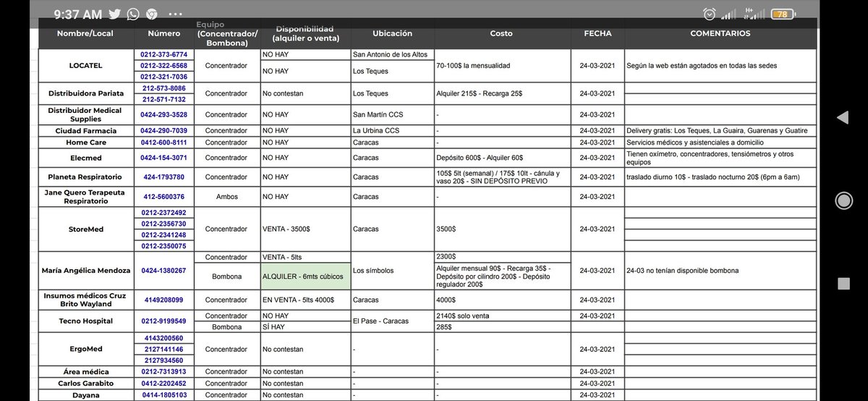Tap the Twitter notification icon in status bar

click(x=115, y=14)
